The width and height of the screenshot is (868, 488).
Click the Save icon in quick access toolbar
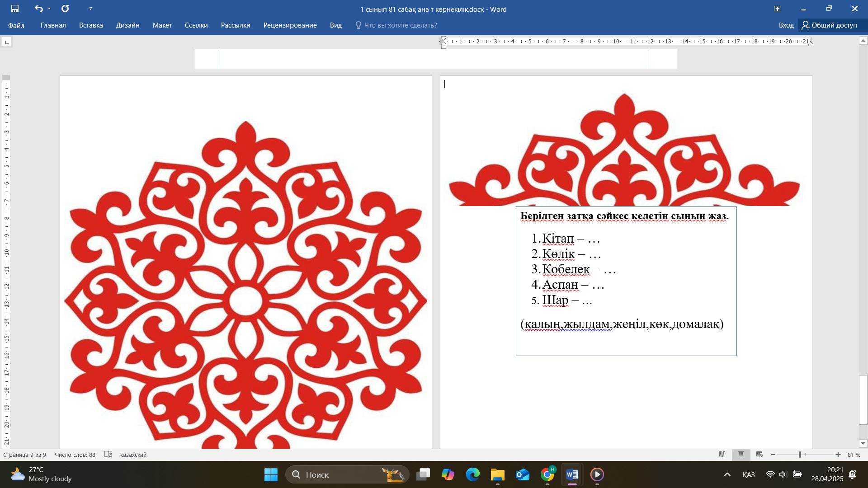(x=15, y=9)
